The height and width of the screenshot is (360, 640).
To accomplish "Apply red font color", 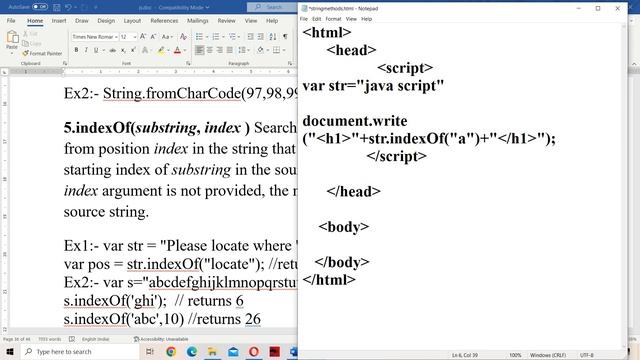I will pyautogui.click(x=177, y=50).
